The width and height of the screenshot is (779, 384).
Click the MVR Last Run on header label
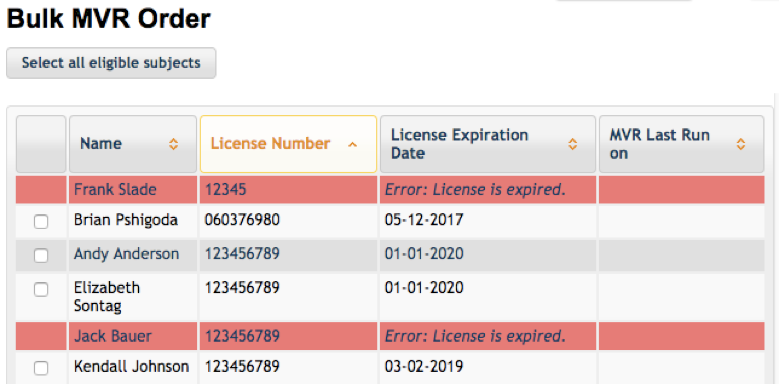pyautogui.click(x=659, y=144)
